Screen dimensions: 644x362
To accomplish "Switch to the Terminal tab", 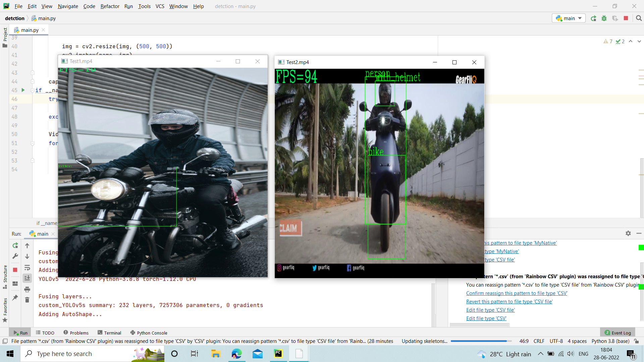I will click(x=109, y=333).
